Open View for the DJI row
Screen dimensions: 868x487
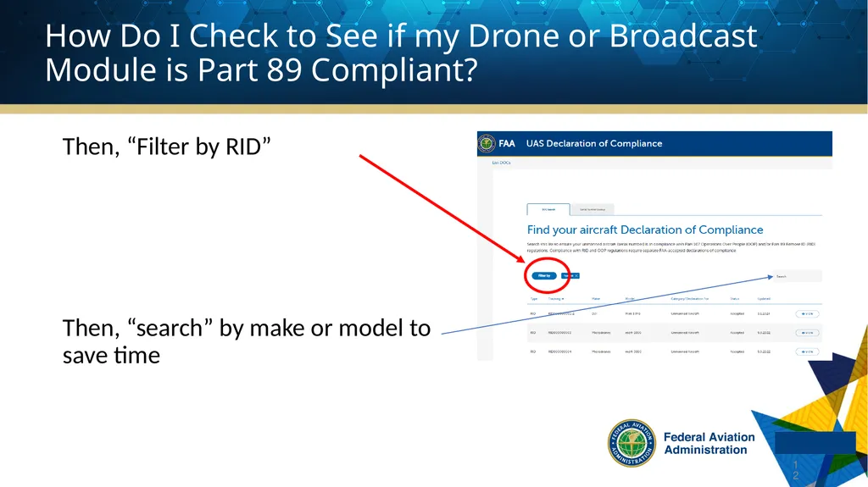pyautogui.click(x=807, y=313)
